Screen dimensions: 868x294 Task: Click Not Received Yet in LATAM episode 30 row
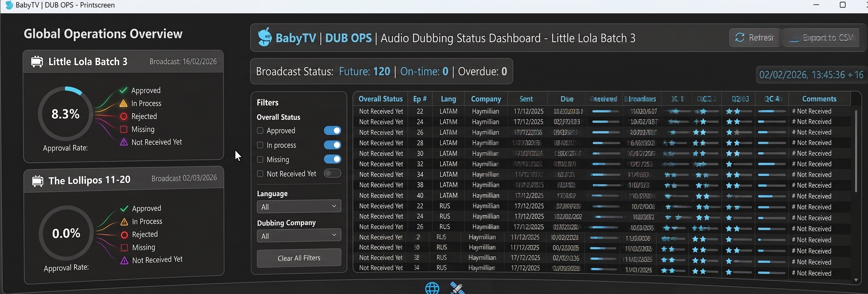[x=381, y=153]
